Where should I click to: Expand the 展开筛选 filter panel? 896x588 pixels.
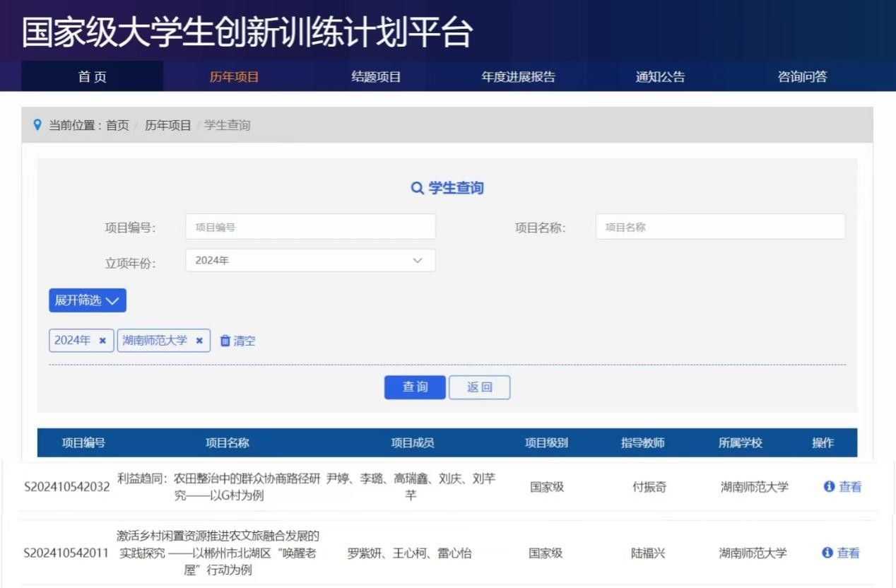[x=88, y=300]
